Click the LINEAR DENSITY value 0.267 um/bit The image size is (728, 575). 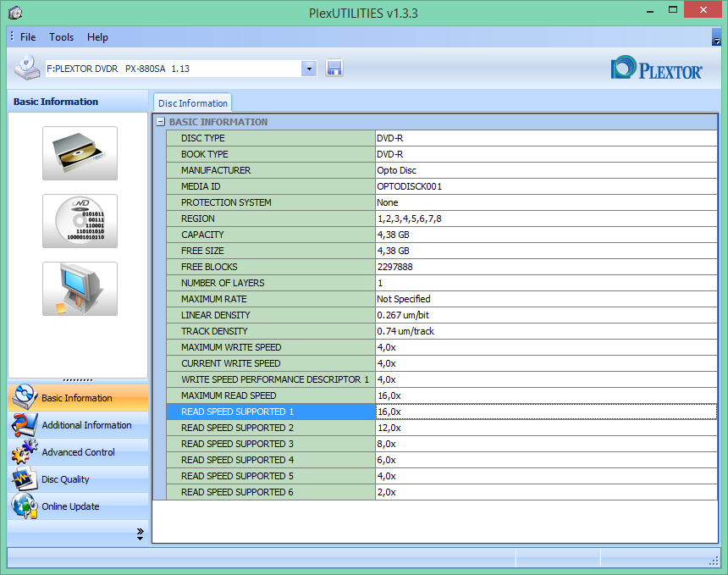click(x=403, y=315)
